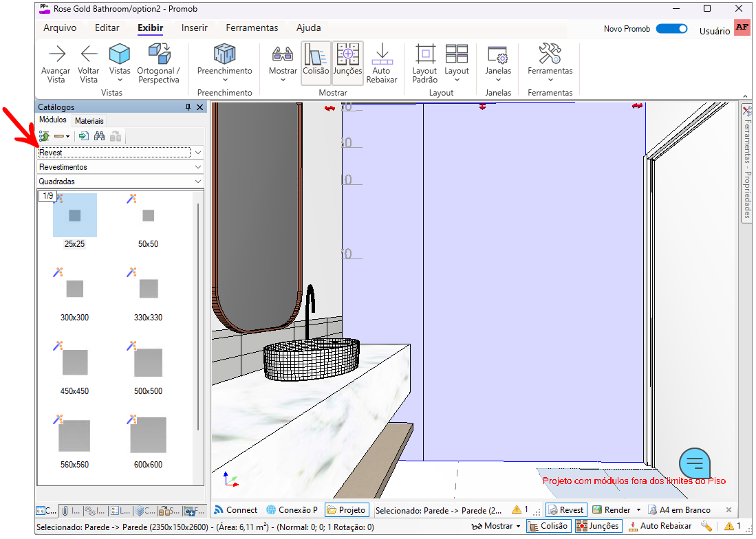
Task: Click the Voltar Vista arrow icon
Action: pos(89,54)
